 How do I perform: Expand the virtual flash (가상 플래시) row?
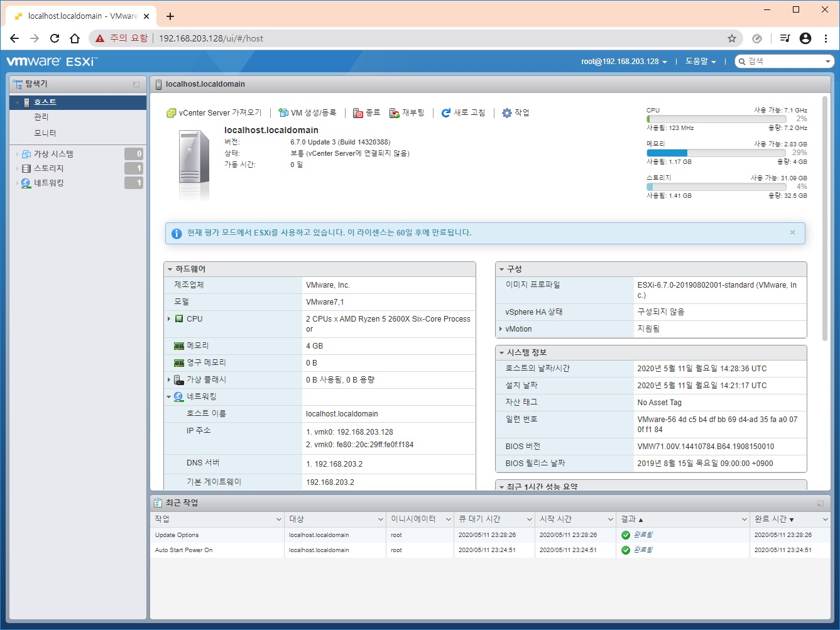[x=169, y=380]
